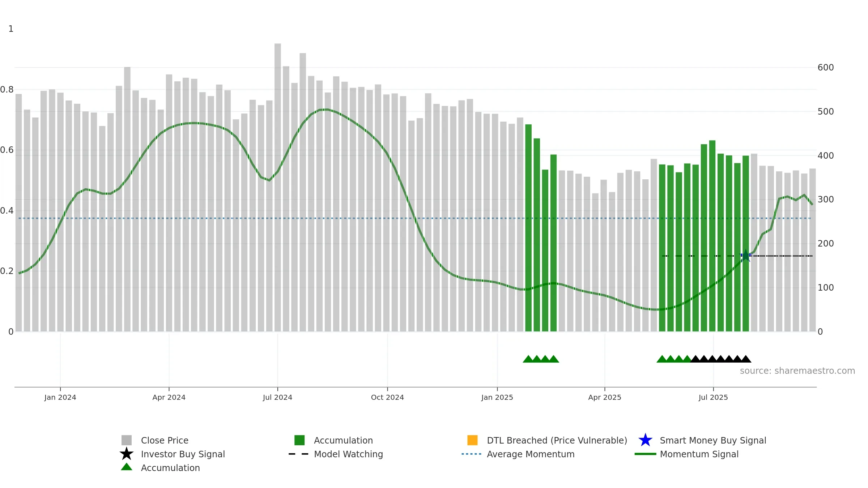
Task: Click the green Accumulation triangle legend icon
Action: (127, 467)
